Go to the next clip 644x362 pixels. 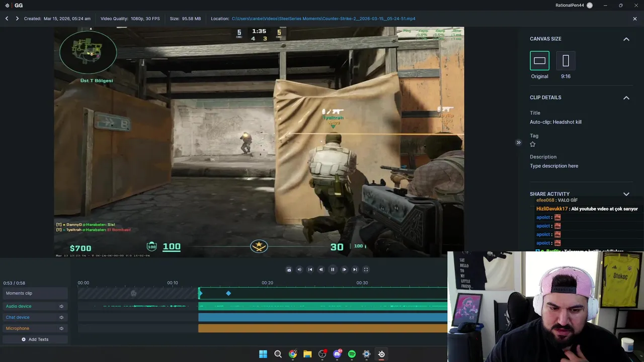(17, 19)
